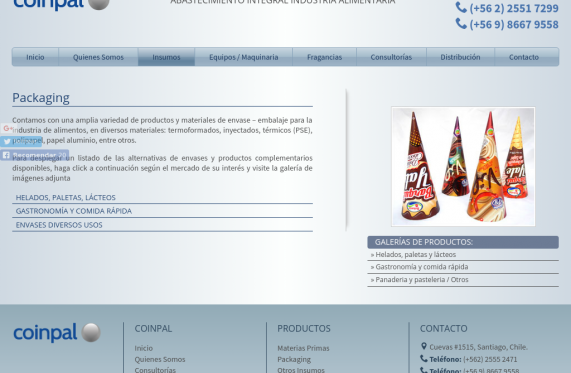The image size is (571, 373).
Task: Open the Distribución navigation item
Action: point(460,57)
